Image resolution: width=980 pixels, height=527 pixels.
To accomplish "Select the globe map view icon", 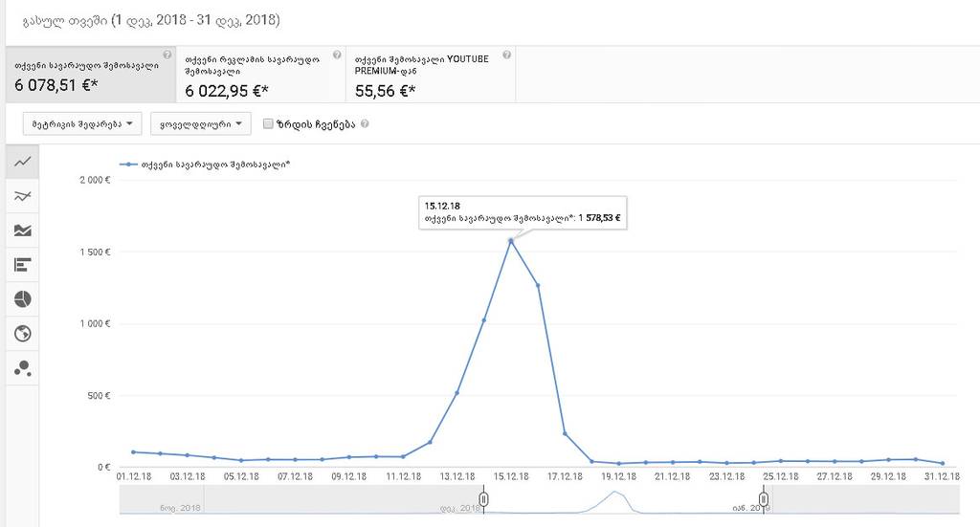I will pos(23,334).
